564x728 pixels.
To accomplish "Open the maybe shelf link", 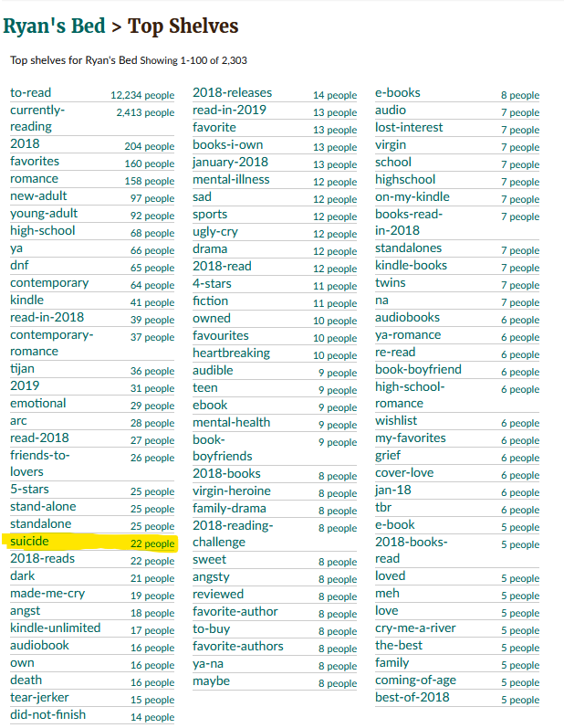I will 212,681.
